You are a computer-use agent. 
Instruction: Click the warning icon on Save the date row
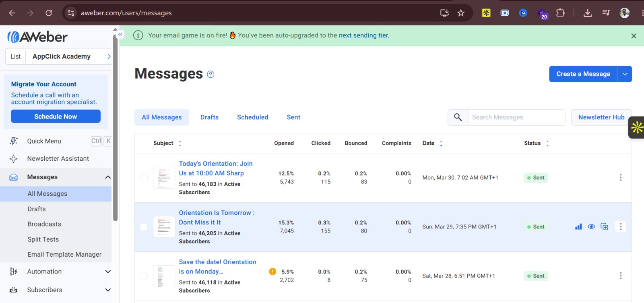coord(272,272)
